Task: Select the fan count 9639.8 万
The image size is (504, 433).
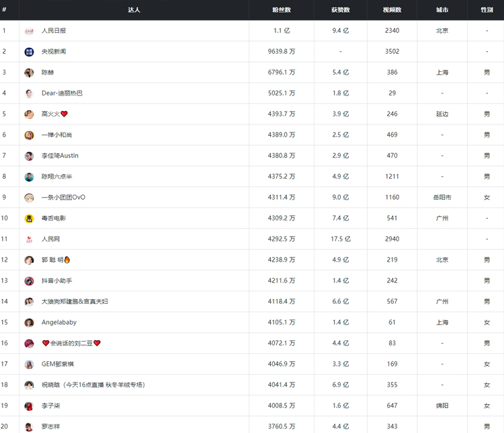Action: 282,52
